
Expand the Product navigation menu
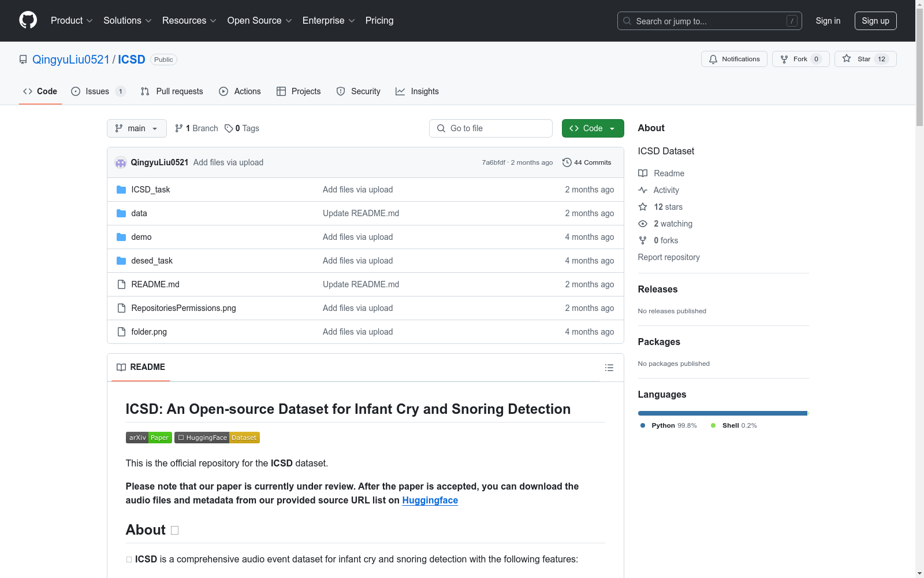(72, 20)
